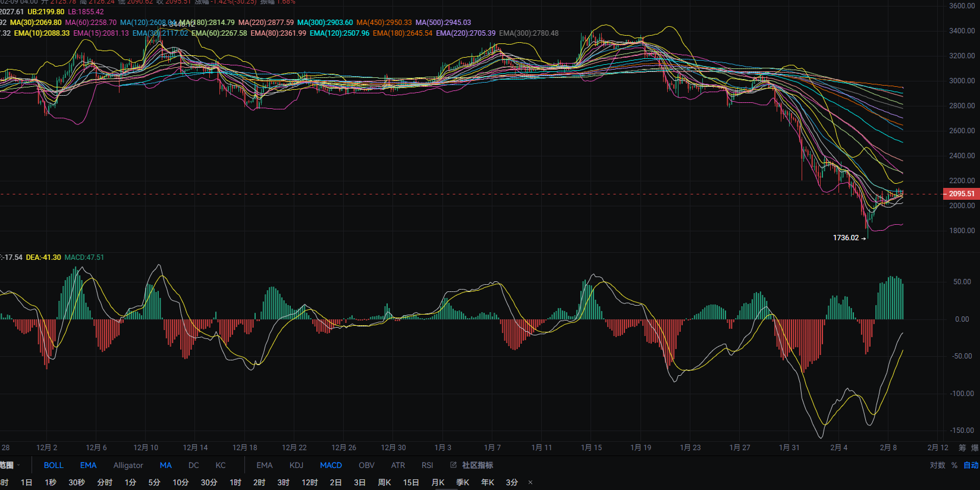Click the 2095.51 current price label
Viewport: 980px width, 490px height.
(x=961, y=194)
